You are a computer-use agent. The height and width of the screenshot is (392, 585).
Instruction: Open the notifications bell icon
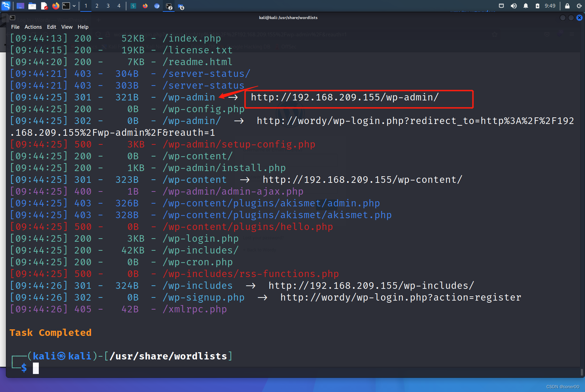(x=526, y=6)
